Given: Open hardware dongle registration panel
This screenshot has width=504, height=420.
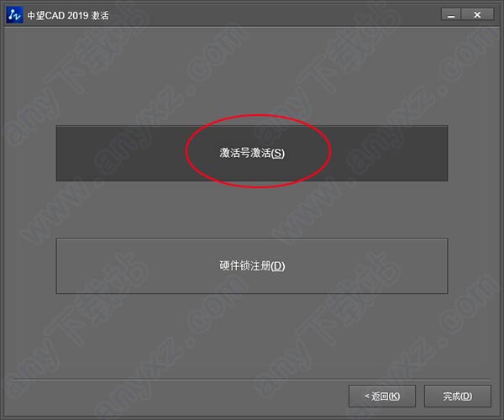Looking at the screenshot, I should click(x=252, y=265).
